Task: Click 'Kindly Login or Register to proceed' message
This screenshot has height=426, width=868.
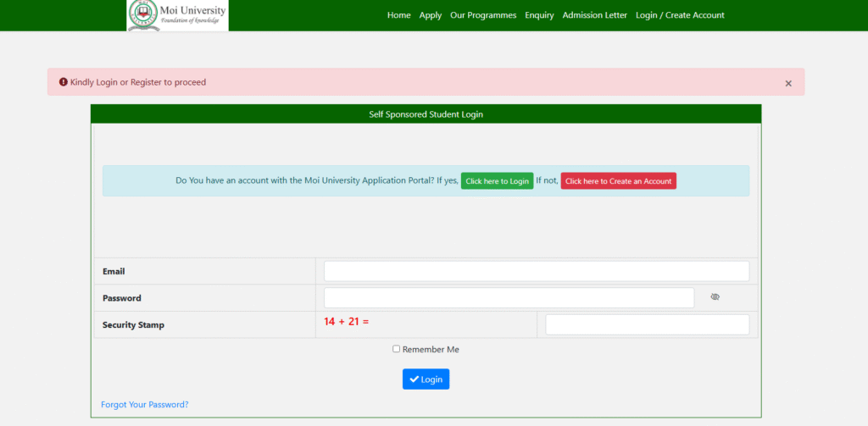Action: 138,82
